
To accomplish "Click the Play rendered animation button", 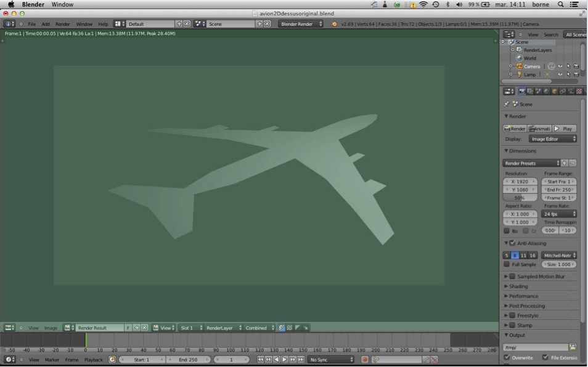I will [564, 129].
